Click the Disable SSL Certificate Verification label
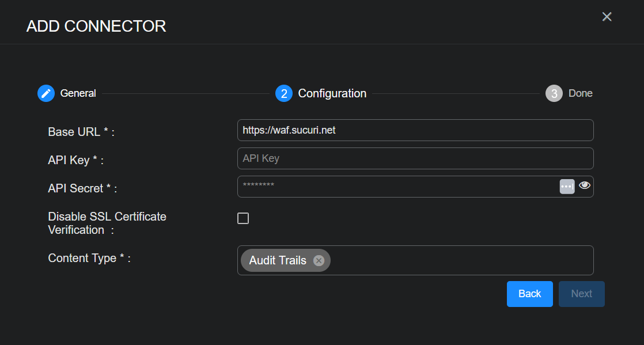 107,223
